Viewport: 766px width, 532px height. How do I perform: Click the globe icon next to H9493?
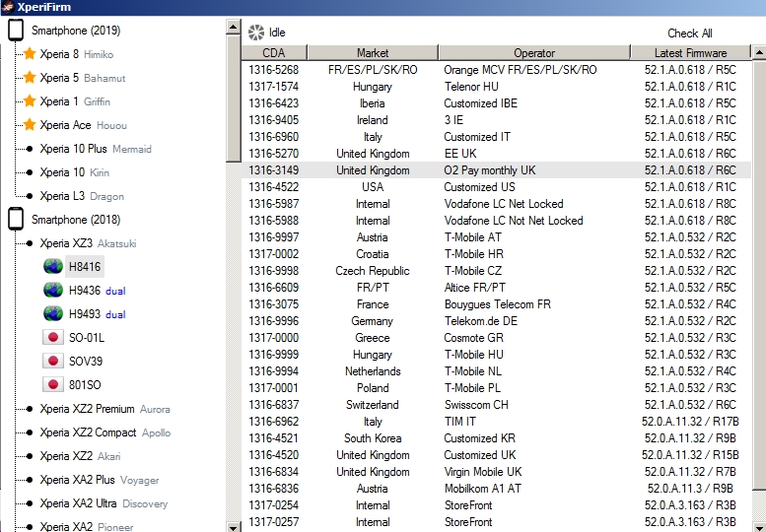[x=53, y=313]
